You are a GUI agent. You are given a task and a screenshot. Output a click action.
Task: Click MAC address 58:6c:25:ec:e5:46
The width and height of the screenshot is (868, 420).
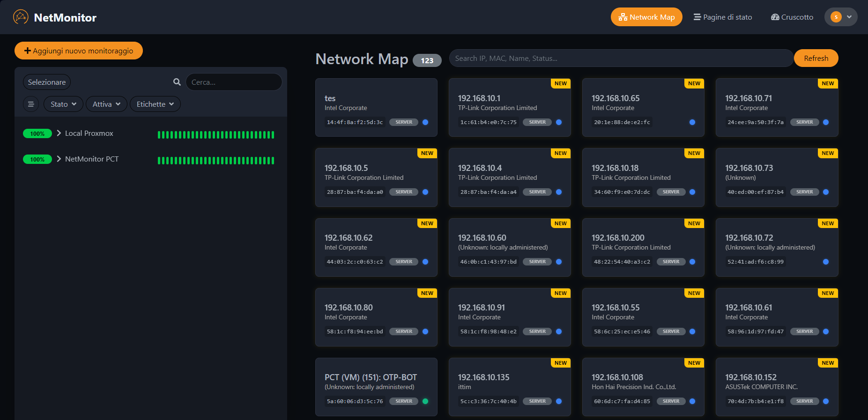pos(622,332)
